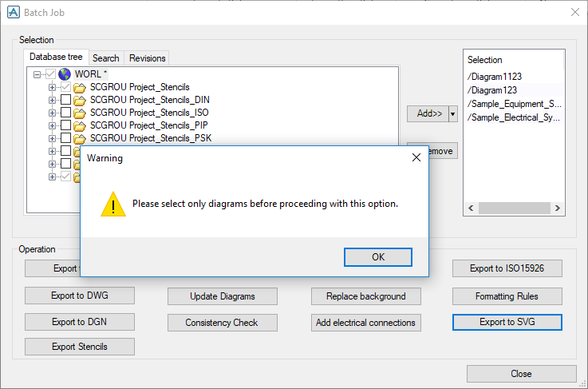Collapse the WORL tree node
Viewport: 588px width, 389px height.
[37, 74]
